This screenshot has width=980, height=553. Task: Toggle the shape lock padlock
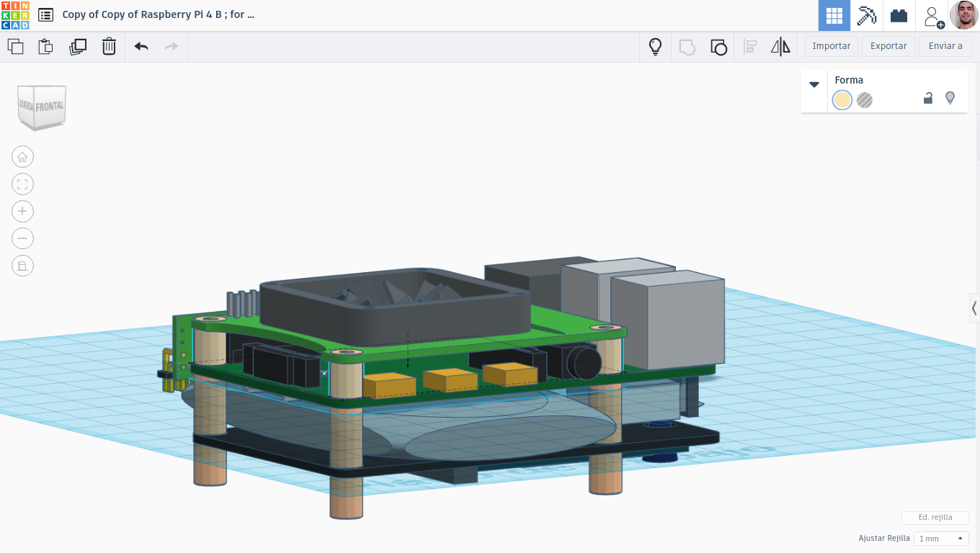pos(928,99)
